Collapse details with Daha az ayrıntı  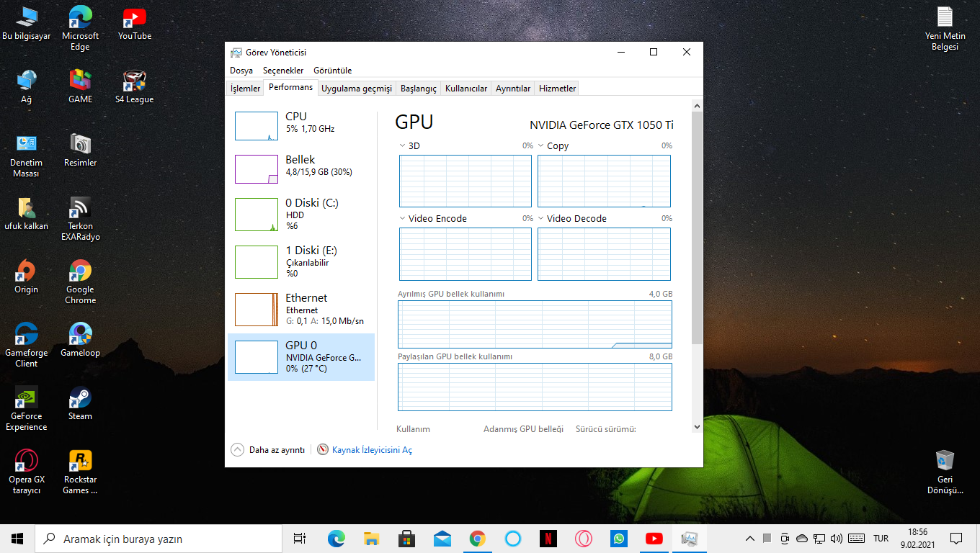268,450
